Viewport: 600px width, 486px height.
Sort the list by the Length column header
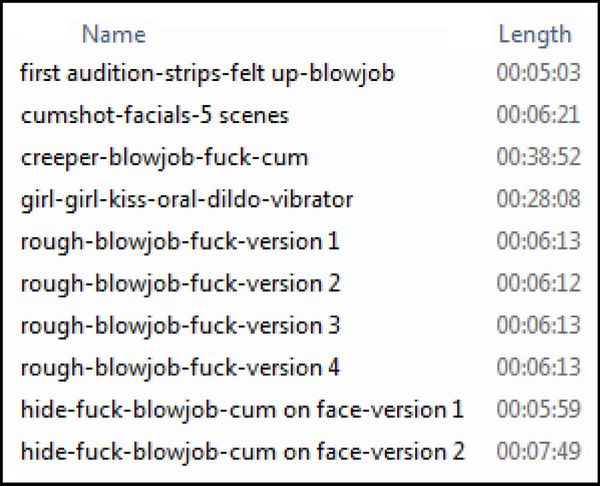[535, 34]
